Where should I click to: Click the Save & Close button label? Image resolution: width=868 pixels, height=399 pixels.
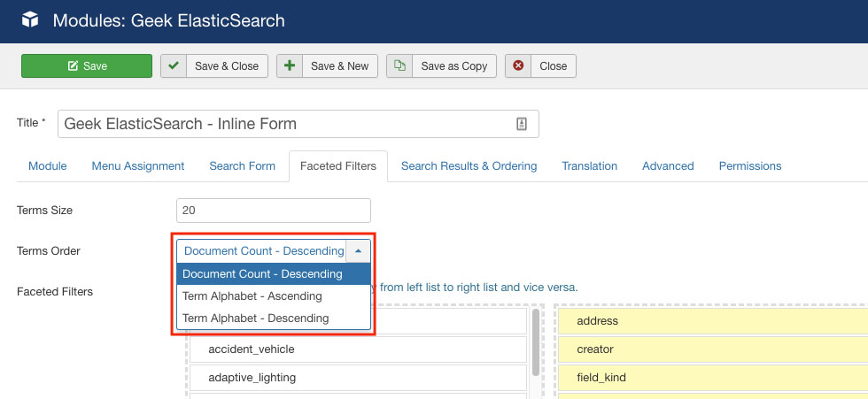(x=227, y=65)
